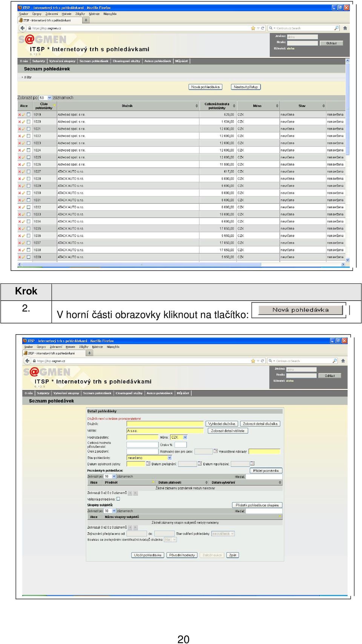Bookmark page with star in upper screenshot
The width and height of the screenshot is (362, 644).
[253, 28]
